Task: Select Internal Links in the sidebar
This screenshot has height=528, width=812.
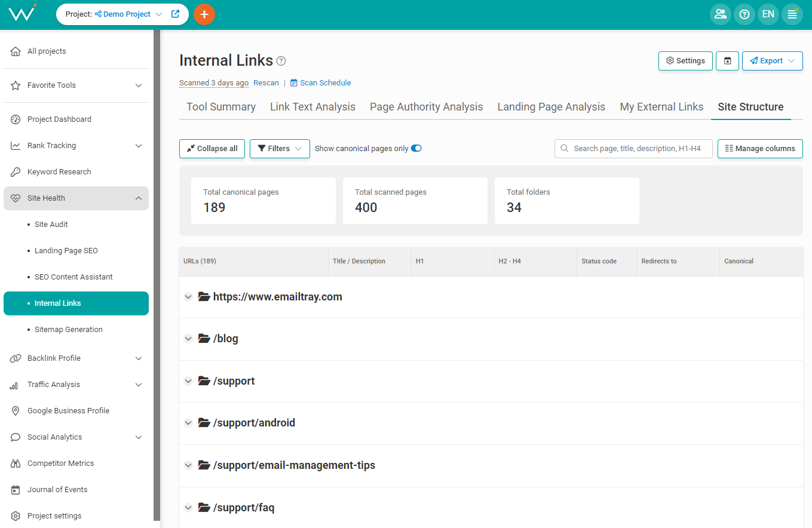Action: tap(76, 303)
